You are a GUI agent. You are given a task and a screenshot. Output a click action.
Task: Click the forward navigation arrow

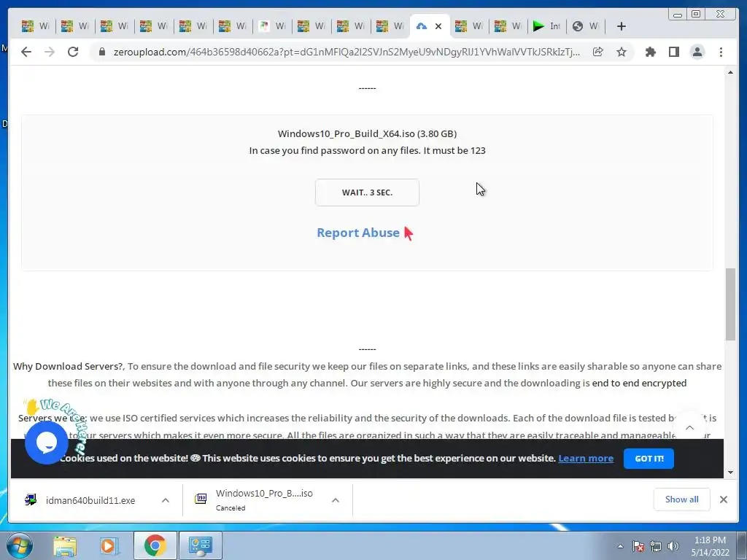(x=50, y=52)
